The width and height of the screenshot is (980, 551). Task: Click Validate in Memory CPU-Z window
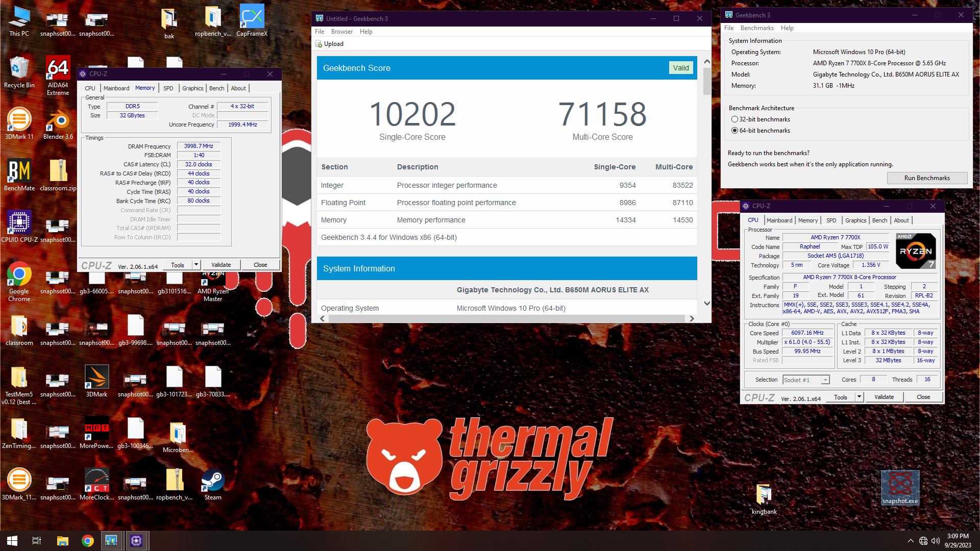[x=221, y=265]
